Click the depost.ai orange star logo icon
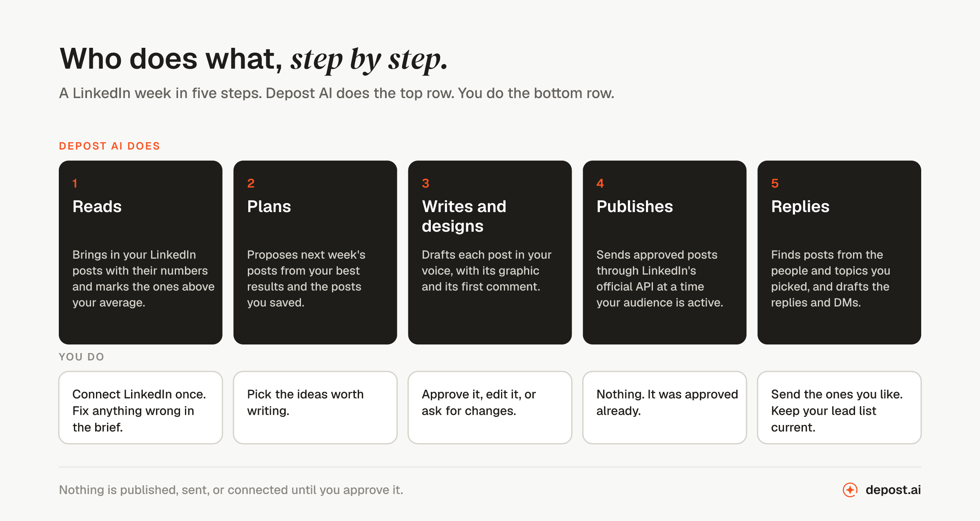The width and height of the screenshot is (980, 521). coord(850,490)
